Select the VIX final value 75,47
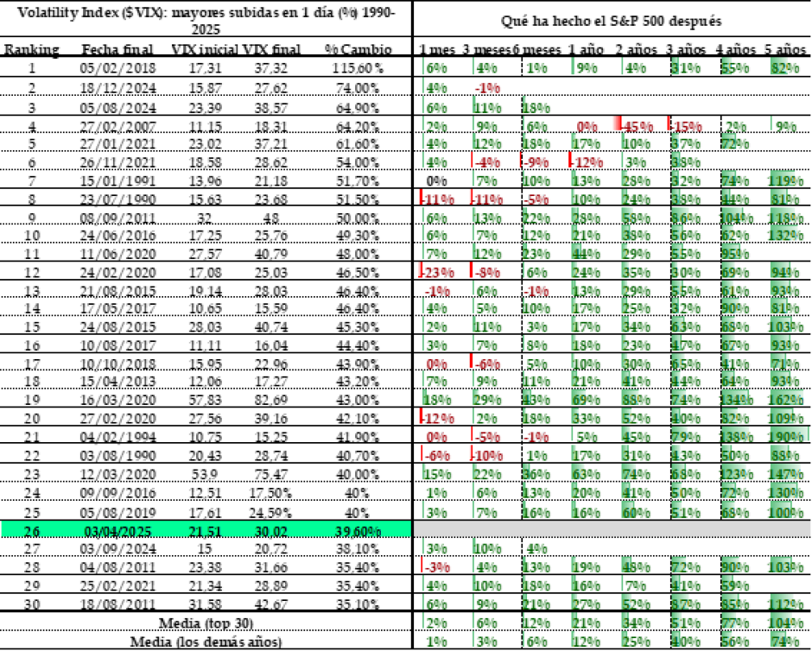 (271, 475)
